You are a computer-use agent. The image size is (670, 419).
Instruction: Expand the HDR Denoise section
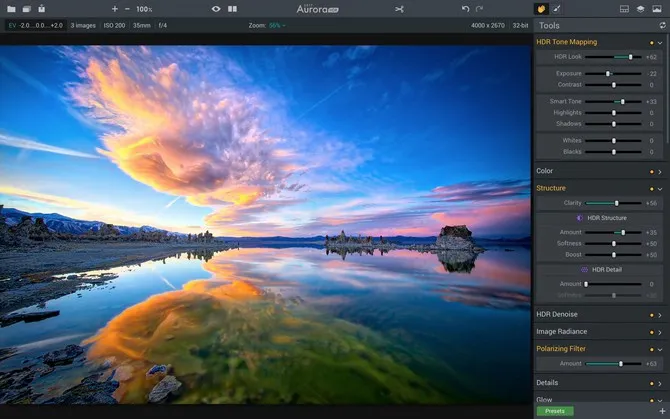pos(660,314)
